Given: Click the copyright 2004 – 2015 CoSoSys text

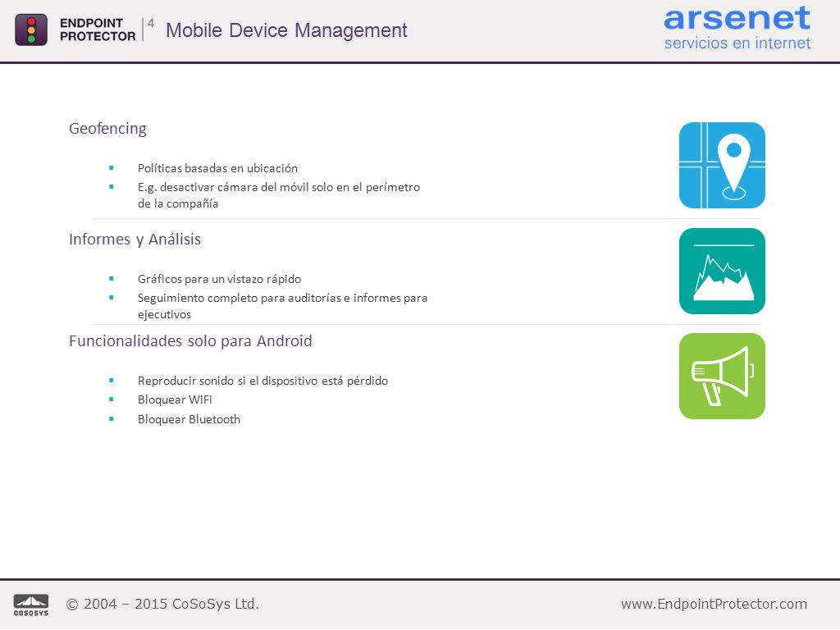Looking at the screenshot, I should [x=162, y=604].
